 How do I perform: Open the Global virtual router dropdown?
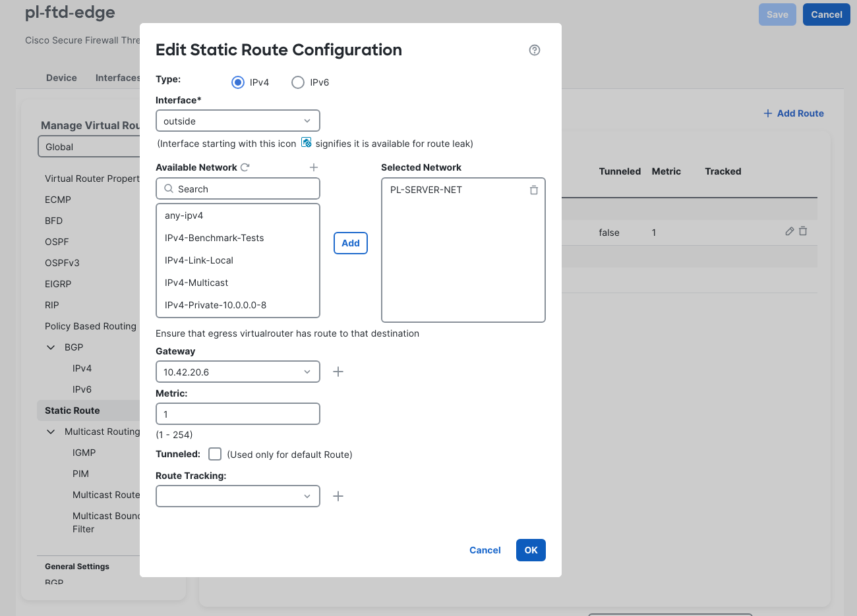point(89,147)
